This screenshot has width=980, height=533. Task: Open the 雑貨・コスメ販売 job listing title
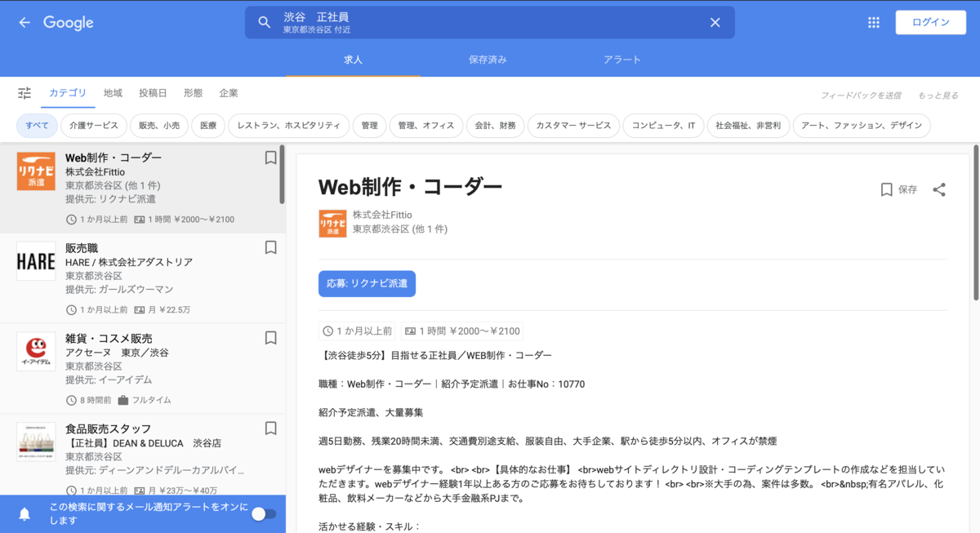(x=109, y=338)
